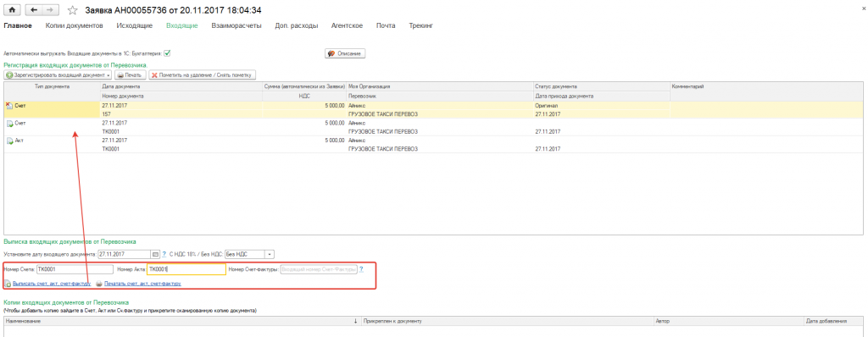Open help question mark beside Счет-фактуры field
The image size is (868, 337).
tap(361, 269)
